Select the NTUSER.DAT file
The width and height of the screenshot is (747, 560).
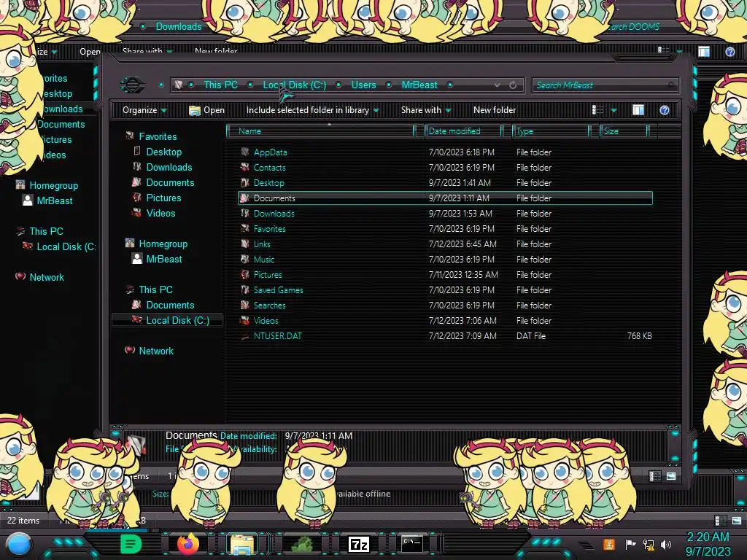tap(278, 336)
